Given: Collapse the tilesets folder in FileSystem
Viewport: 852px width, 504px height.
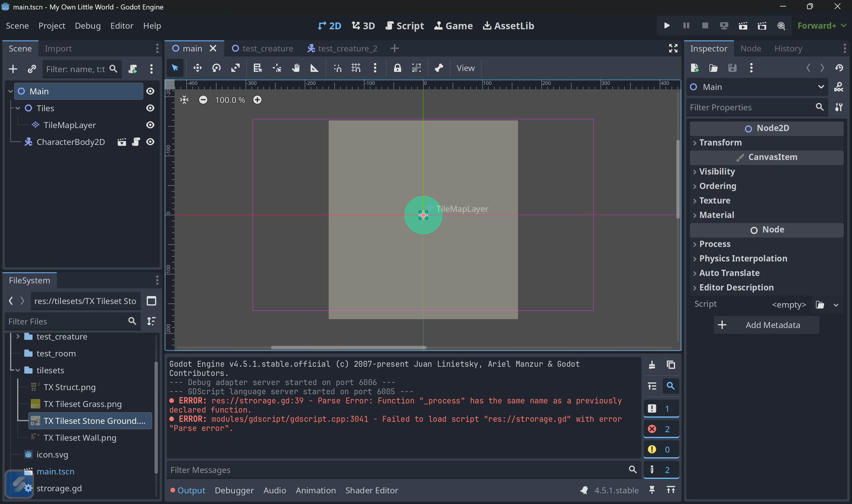Looking at the screenshot, I should click(18, 370).
